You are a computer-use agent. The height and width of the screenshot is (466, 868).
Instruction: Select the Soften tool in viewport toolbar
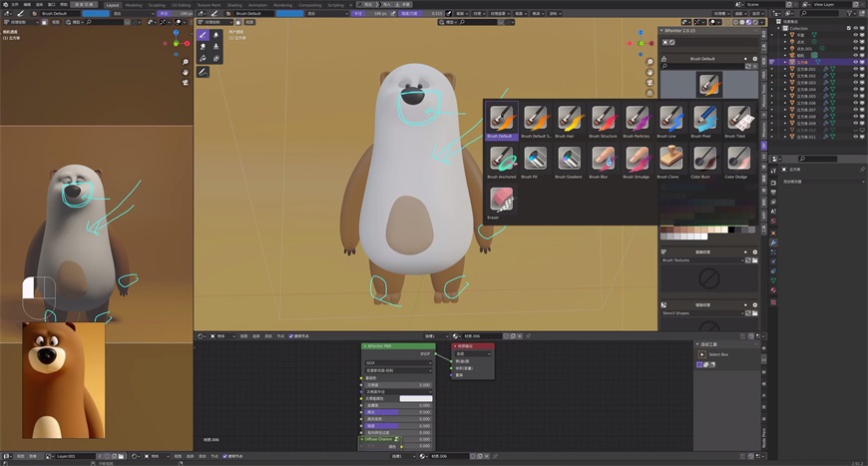coord(216,35)
